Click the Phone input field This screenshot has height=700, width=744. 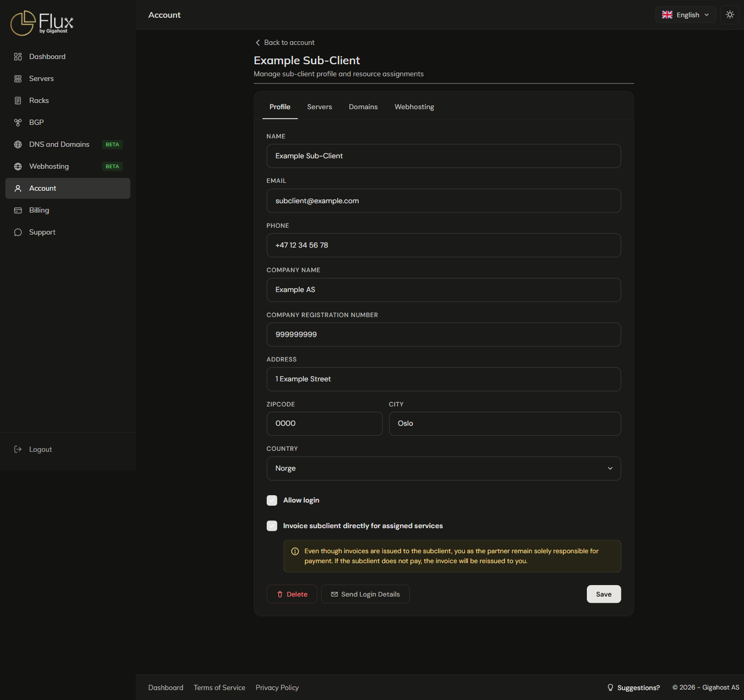click(x=444, y=246)
